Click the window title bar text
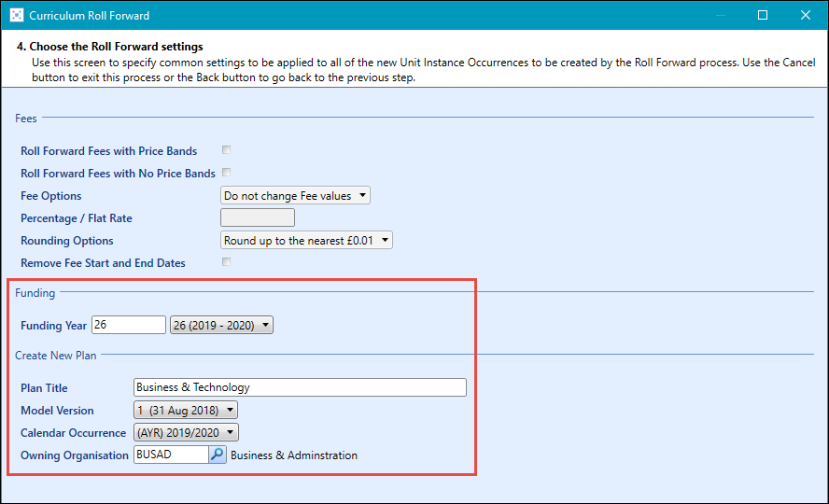Viewport: 829px width, 504px height. click(89, 16)
